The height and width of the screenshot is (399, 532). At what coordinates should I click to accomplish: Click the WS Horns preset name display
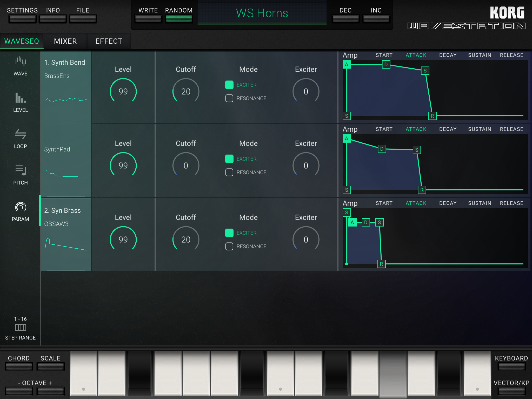click(262, 13)
